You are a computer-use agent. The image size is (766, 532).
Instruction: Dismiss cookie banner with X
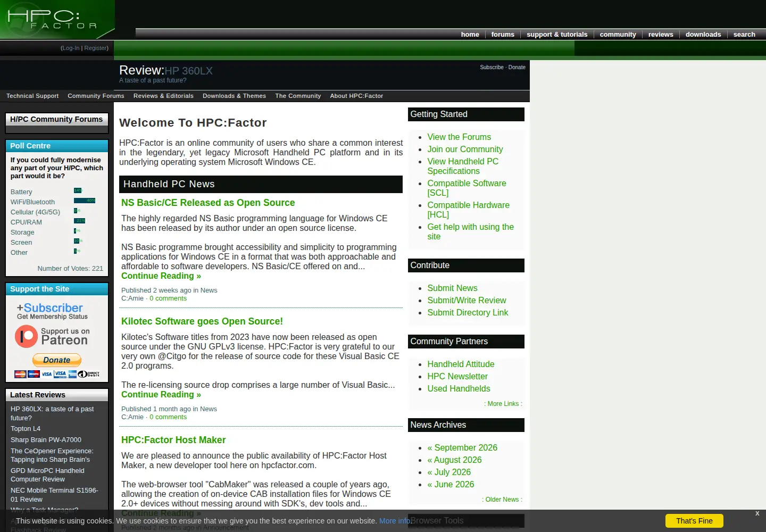757,513
